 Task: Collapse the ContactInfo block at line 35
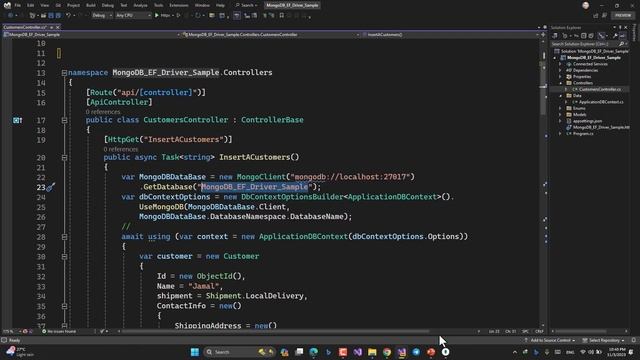pyautogui.click(x=64, y=306)
